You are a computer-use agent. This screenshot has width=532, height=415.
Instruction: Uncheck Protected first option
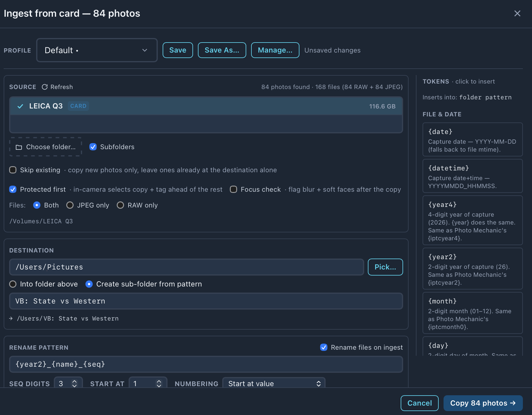pyautogui.click(x=13, y=189)
